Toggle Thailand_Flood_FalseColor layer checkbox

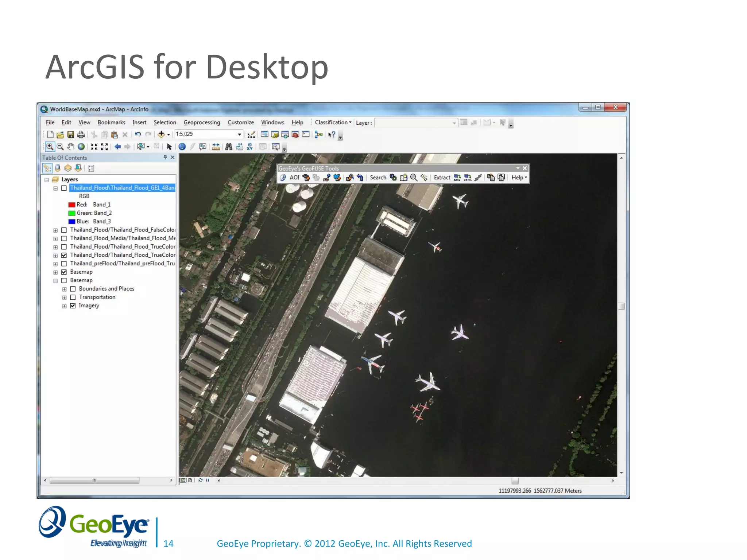(x=64, y=230)
